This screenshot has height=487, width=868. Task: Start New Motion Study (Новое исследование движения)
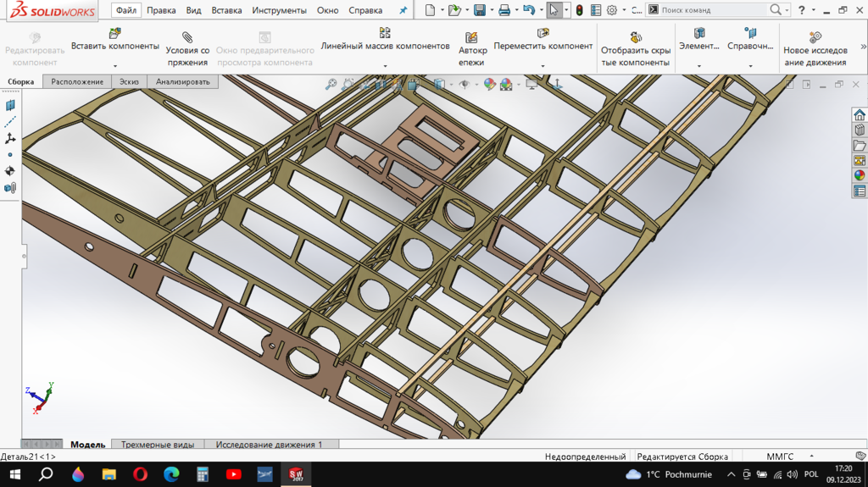click(815, 38)
